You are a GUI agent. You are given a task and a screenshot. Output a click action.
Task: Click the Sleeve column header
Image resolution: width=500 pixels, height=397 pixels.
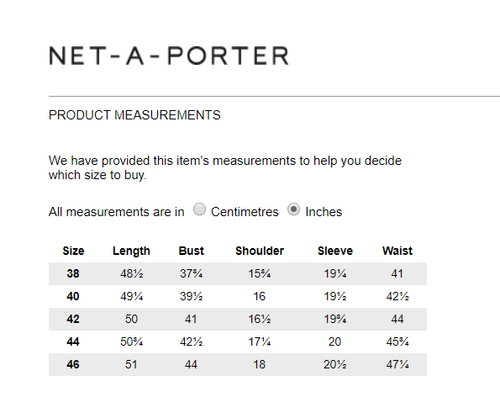click(335, 251)
